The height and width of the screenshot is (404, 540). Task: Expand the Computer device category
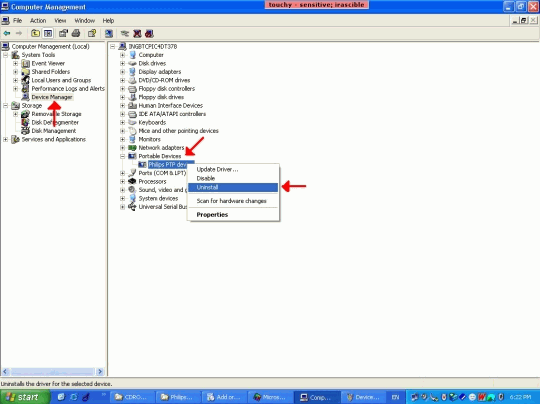pyautogui.click(x=122, y=55)
